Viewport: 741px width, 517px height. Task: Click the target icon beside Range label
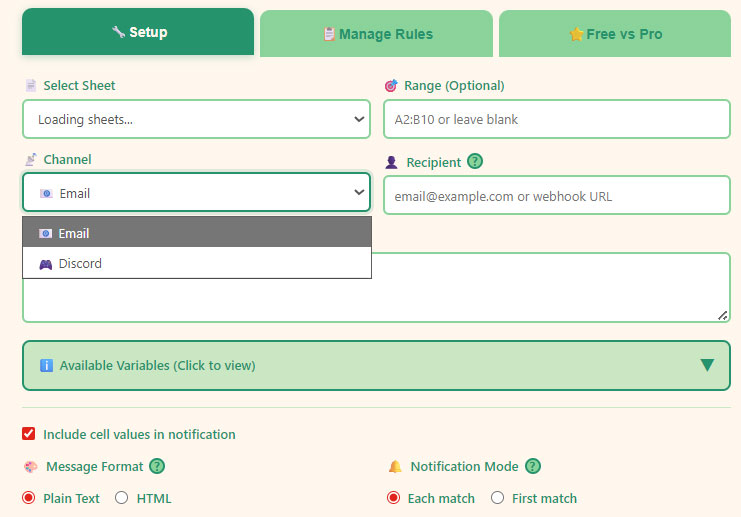(391, 86)
